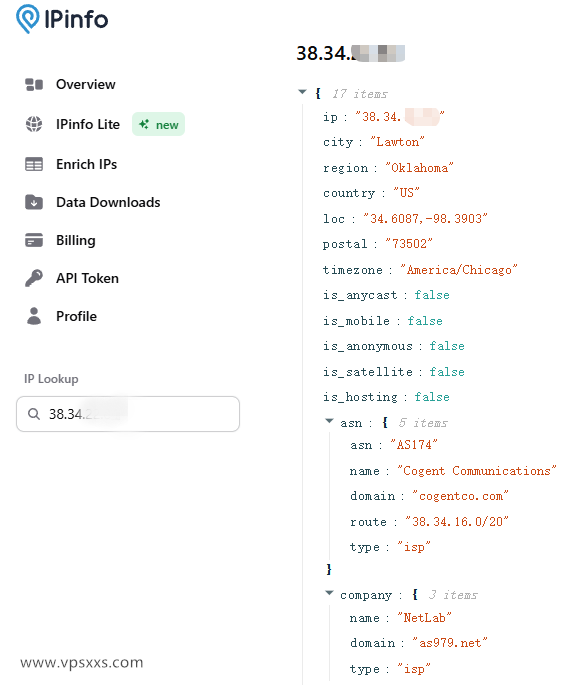Click the "IP Lookup" section label
Screen dimensions: 567x685
click(51, 379)
